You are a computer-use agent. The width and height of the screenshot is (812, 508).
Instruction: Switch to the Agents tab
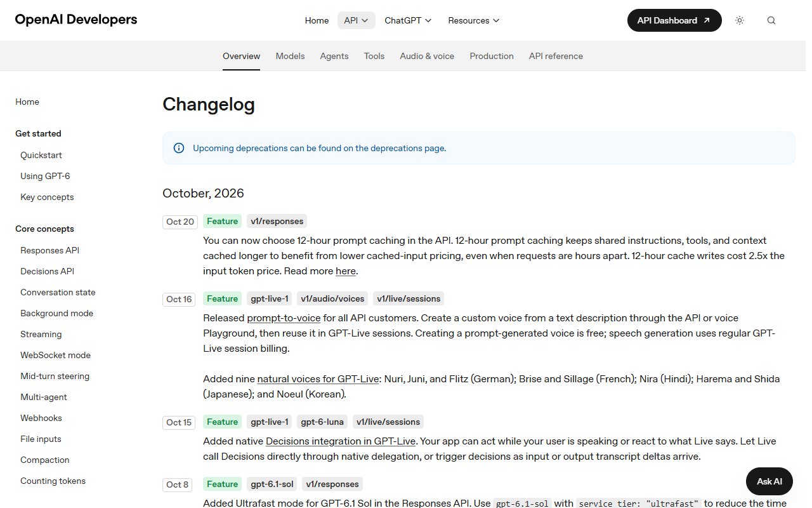(334, 56)
